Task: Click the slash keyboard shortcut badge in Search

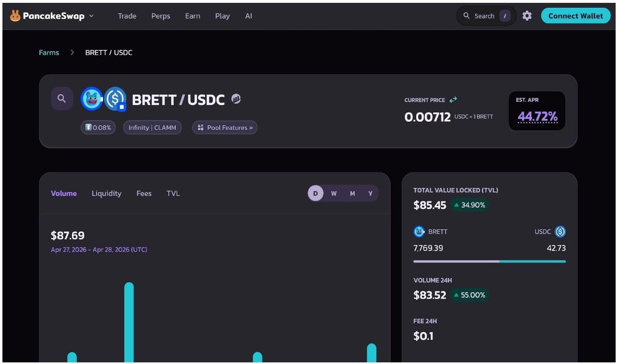Action: coord(505,16)
